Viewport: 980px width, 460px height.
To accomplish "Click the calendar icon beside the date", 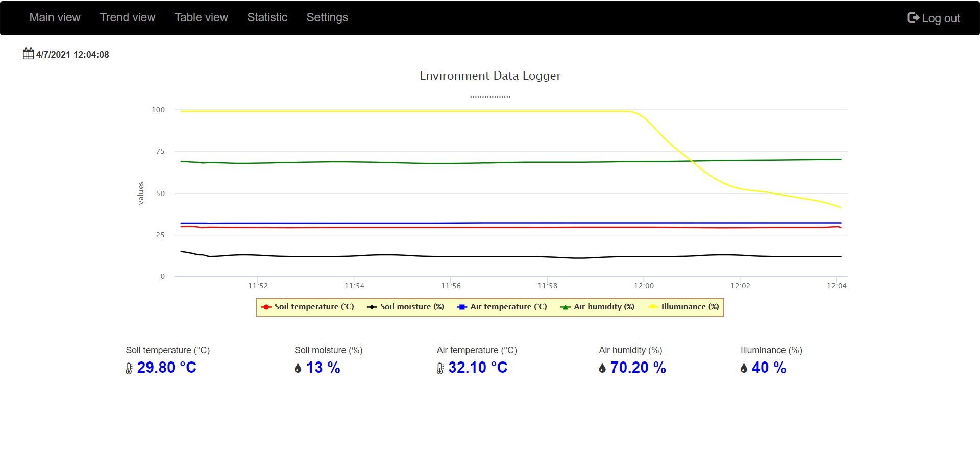I will click(28, 54).
